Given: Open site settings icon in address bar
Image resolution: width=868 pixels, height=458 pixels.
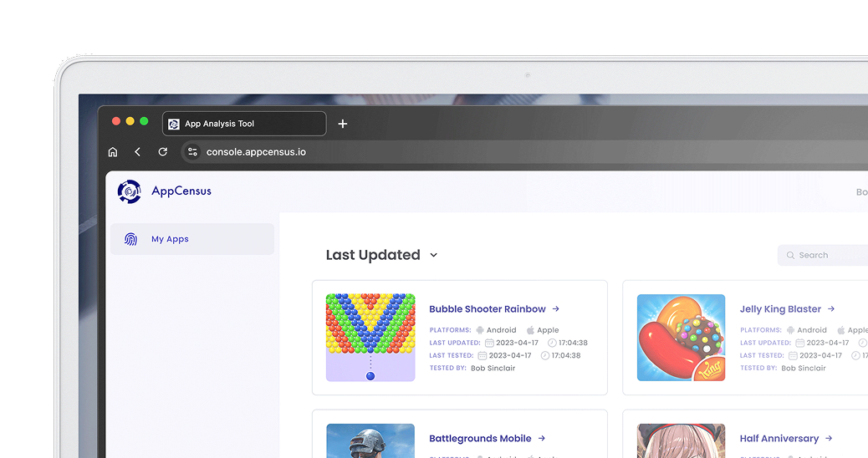Looking at the screenshot, I should point(192,151).
